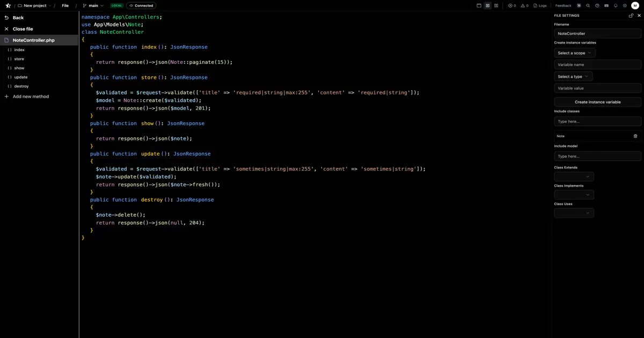The width and height of the screenshot is (644, 338).
Task: Click the back arrow icon in sidebar
Action: click(6, 18)
